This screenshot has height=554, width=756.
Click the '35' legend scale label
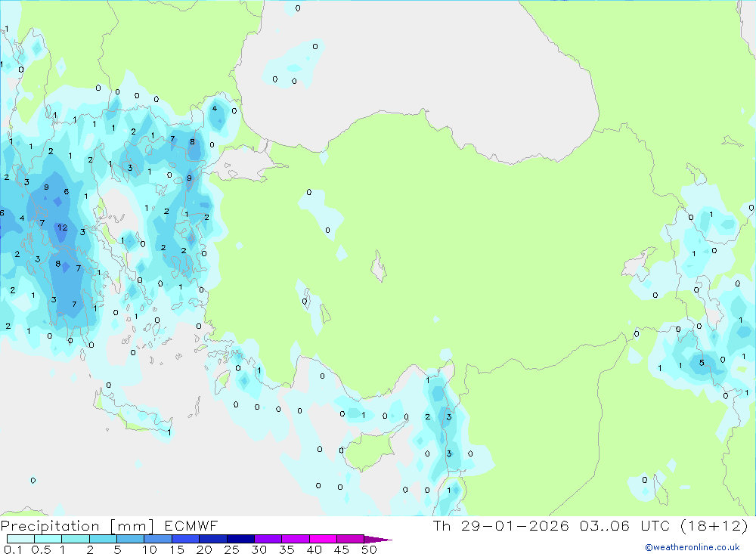(x=287, y=549)
